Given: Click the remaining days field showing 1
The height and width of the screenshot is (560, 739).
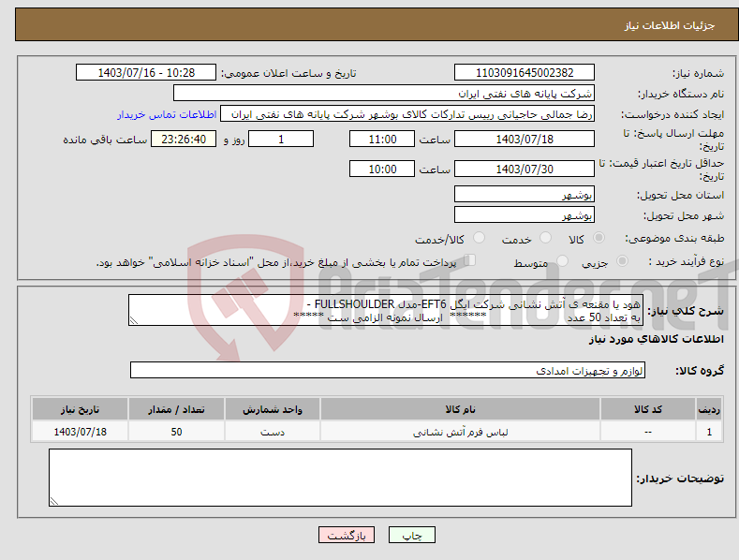Looking at the screenshot, I should point(281,139).
